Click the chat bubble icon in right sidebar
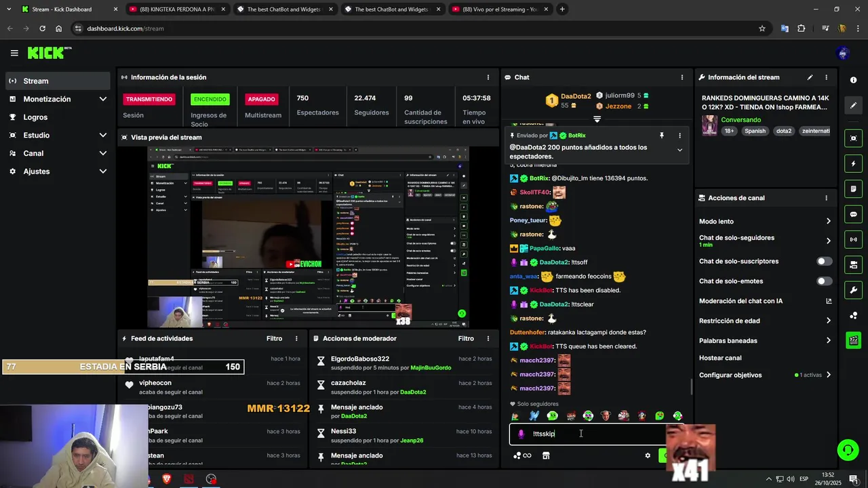Image resolution: width=868 pixels, height=488 pixels. [853, 214]
